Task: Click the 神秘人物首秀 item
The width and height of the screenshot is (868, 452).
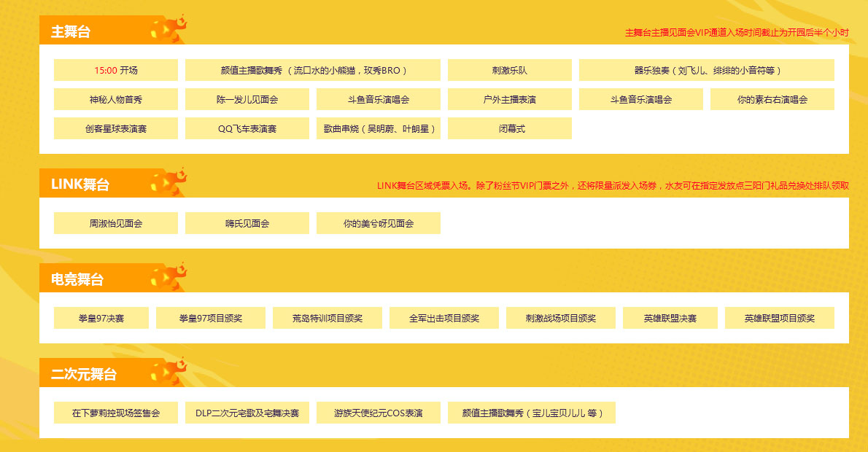Action: (x=116, y=100)
